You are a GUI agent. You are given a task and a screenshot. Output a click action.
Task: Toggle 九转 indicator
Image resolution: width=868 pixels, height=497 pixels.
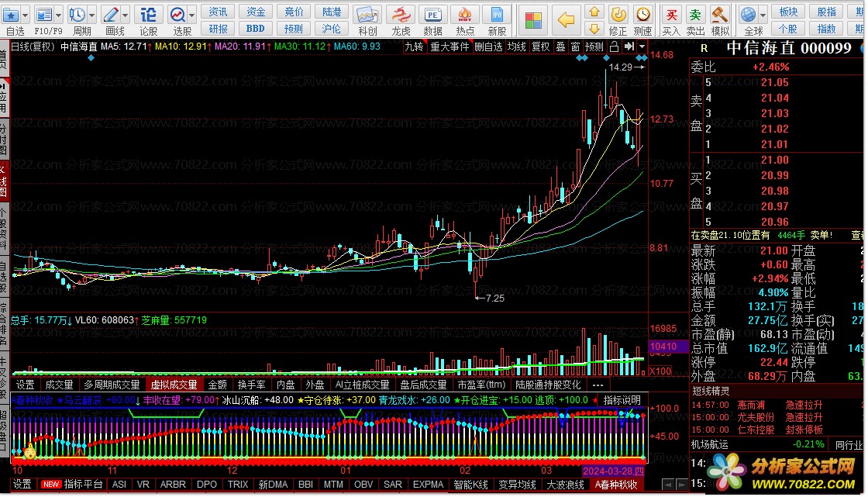(x=414, y=47)
